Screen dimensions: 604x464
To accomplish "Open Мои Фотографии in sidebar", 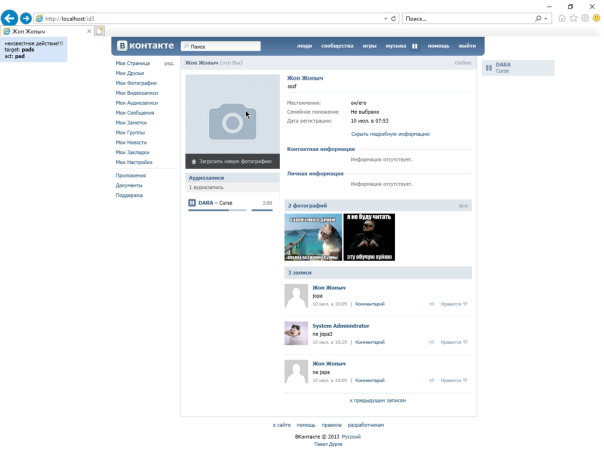I will [136, 83].
